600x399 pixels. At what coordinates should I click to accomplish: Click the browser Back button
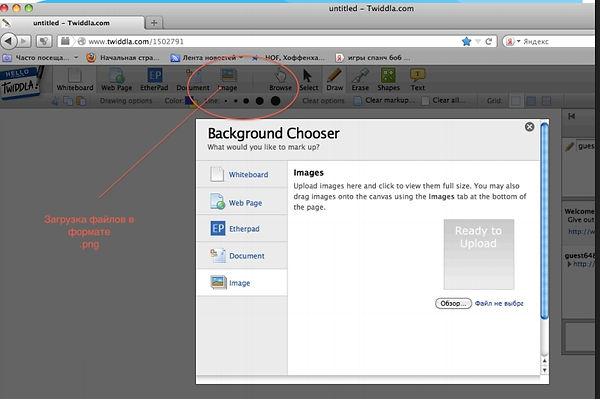(9, 41)
